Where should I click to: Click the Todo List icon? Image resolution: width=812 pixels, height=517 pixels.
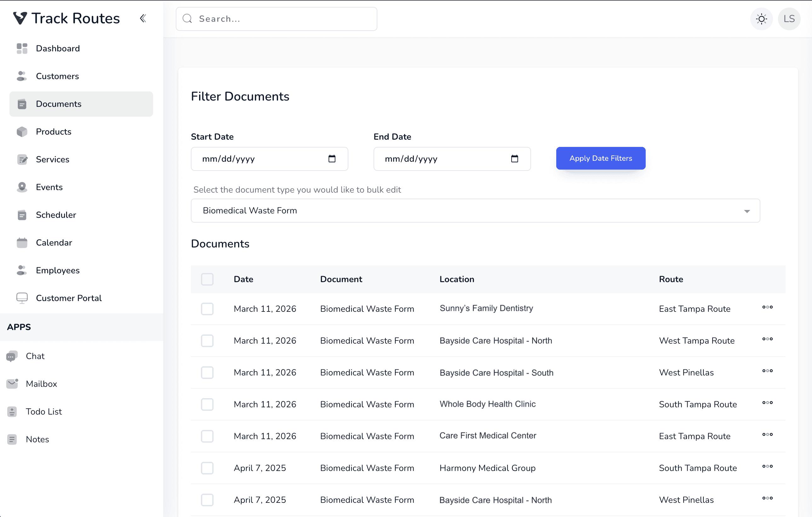tap(12, 411)
